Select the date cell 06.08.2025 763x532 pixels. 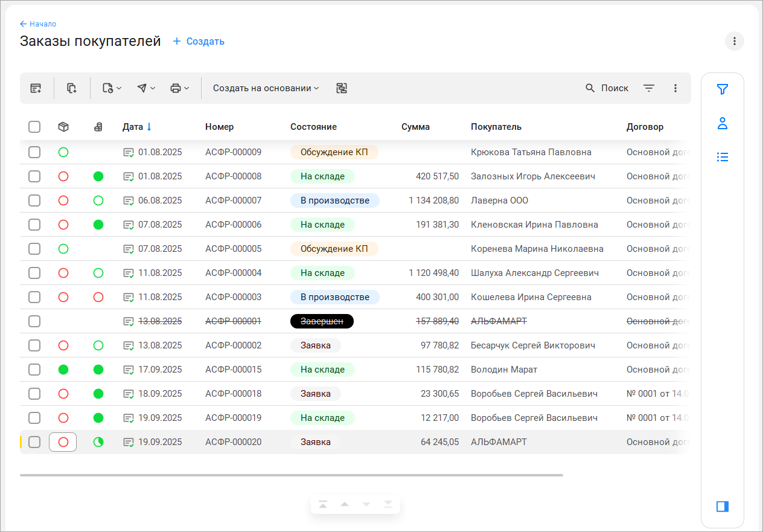coord(159,200)
